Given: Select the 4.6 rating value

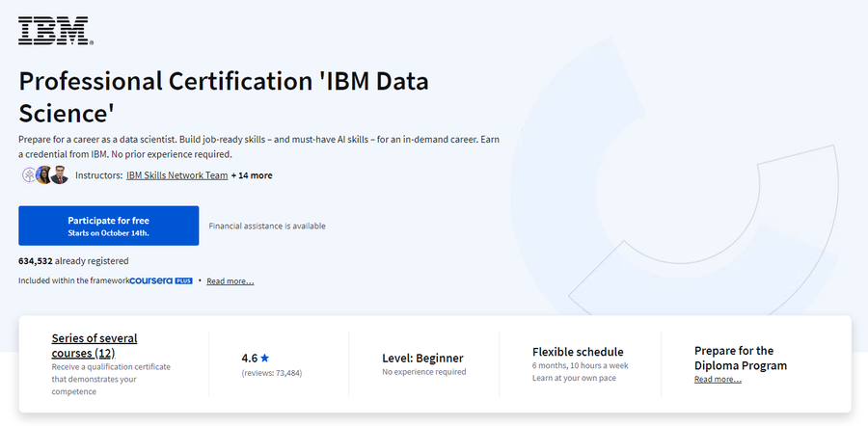Looking at the screenshot, I should pyautogui.click(x=250, y=358).
